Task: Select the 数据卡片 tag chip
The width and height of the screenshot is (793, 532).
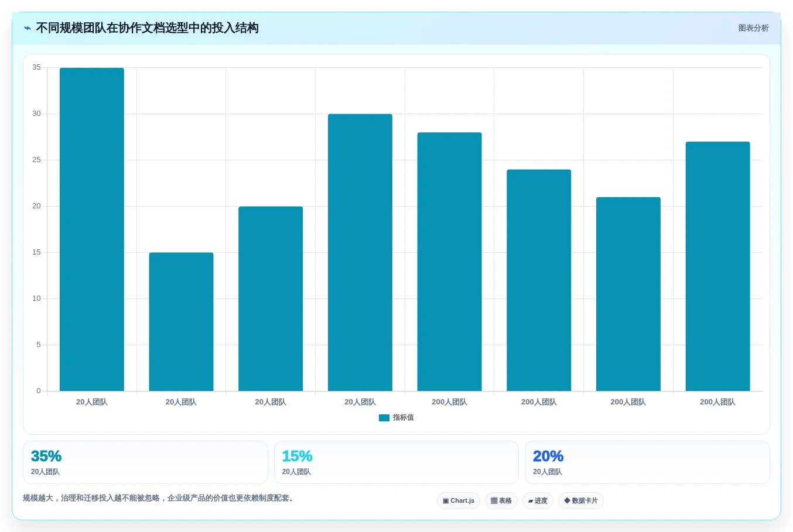Action: coord(581,501)
